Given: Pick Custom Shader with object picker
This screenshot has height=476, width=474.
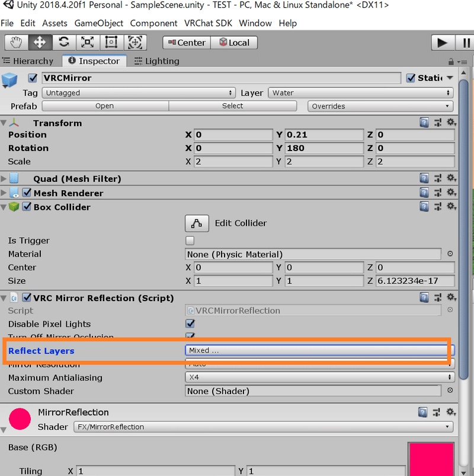Looking at the screenshot, I should (x=450, y=391).
